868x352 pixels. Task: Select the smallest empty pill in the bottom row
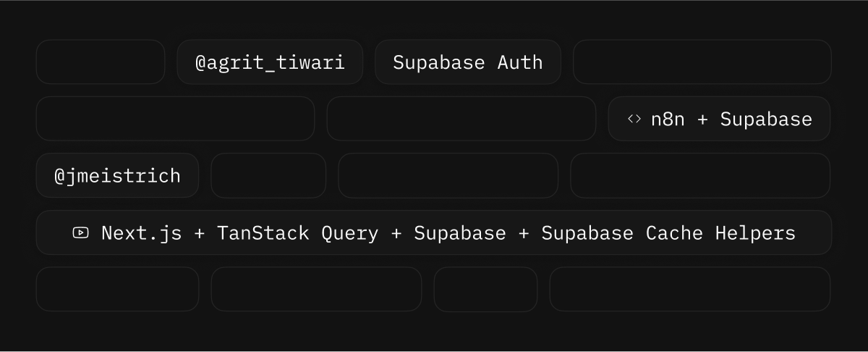pyautogui.click(x=485, y=289)
